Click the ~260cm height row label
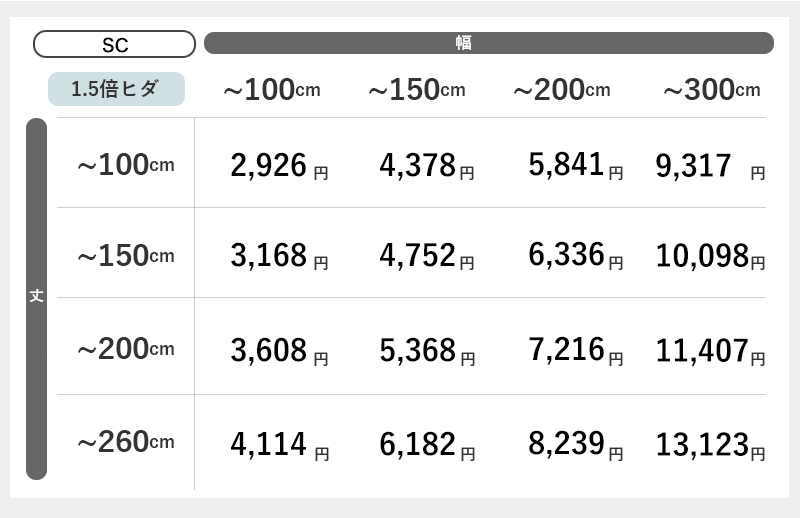 (x=126, y=442)
